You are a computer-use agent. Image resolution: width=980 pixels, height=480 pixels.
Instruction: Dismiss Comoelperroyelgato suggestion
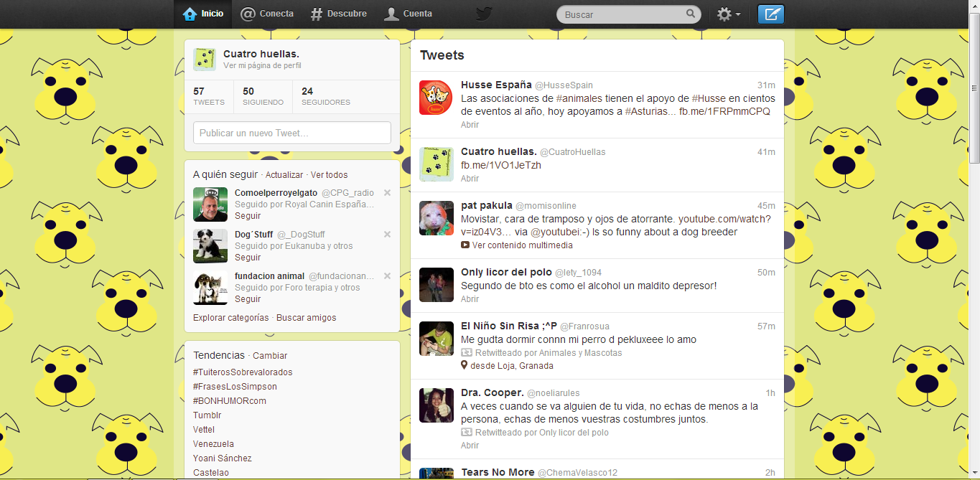(387, 192)
